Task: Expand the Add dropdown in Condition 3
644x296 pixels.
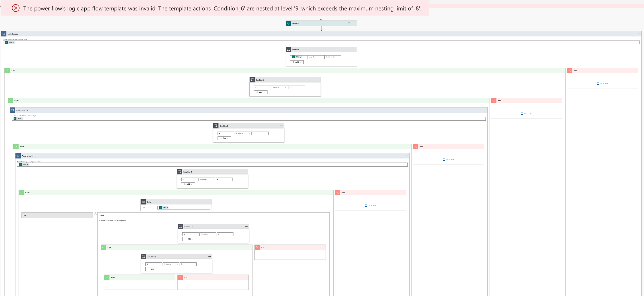Action: [x=224, y=138]
